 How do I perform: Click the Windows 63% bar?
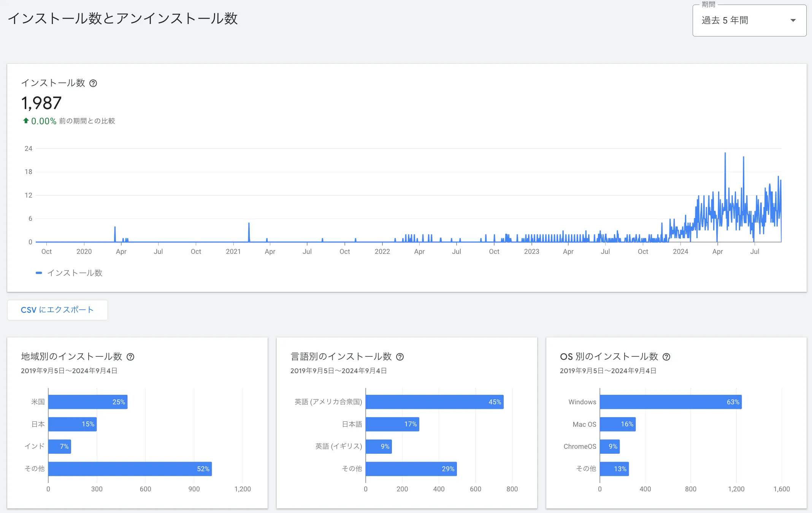(671, 402)
